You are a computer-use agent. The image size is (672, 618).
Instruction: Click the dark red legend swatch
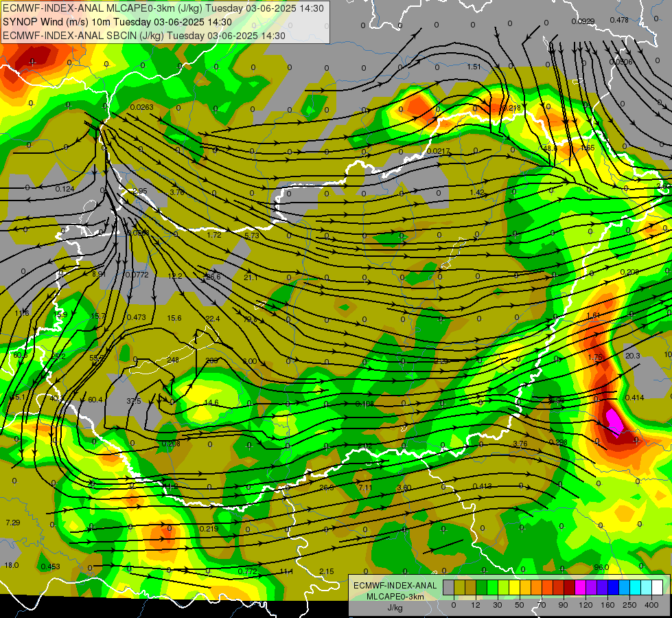click(x=569, y=587)
